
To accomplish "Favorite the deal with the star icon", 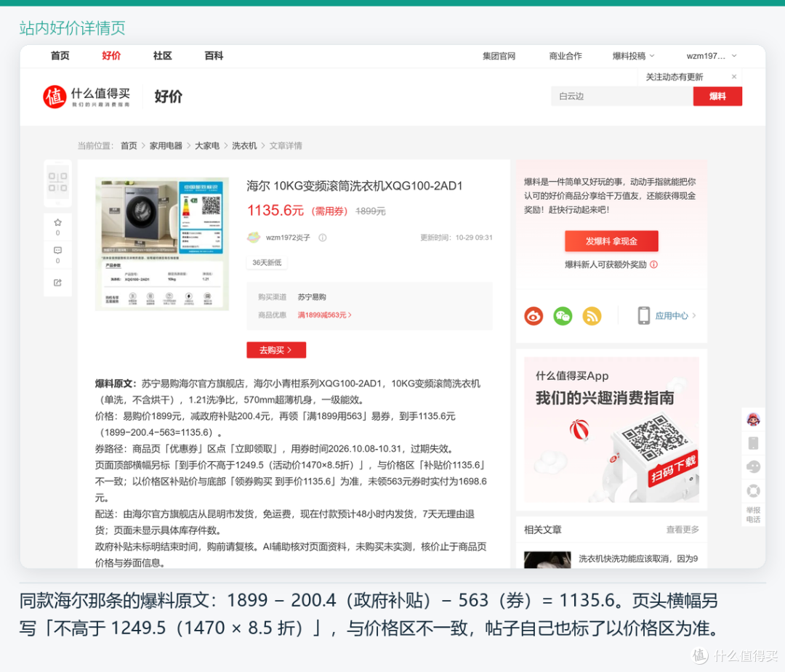I will 57,222.
